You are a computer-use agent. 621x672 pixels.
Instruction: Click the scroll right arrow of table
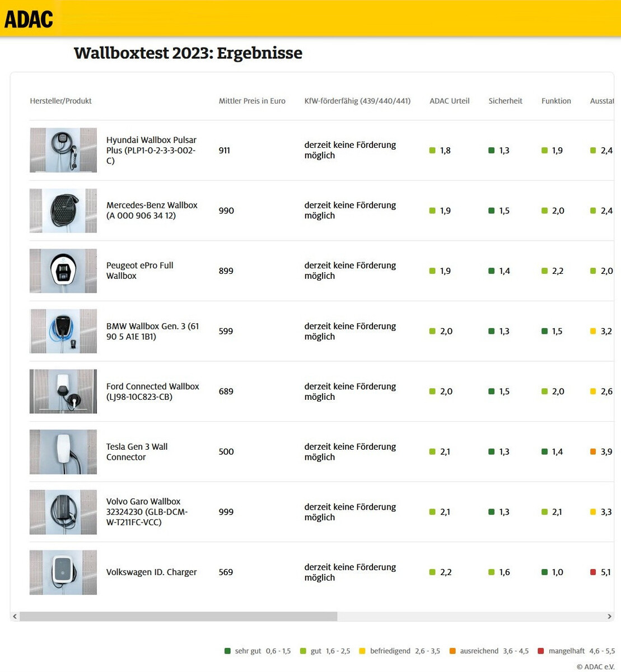[x=609, y=617]
